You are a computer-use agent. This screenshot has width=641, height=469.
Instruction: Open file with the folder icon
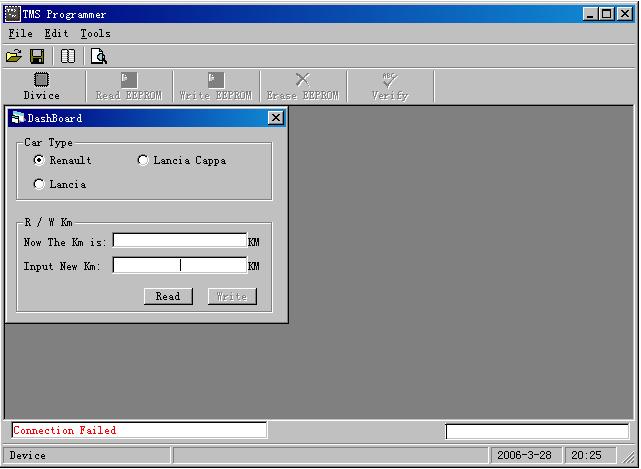(14, 56)
